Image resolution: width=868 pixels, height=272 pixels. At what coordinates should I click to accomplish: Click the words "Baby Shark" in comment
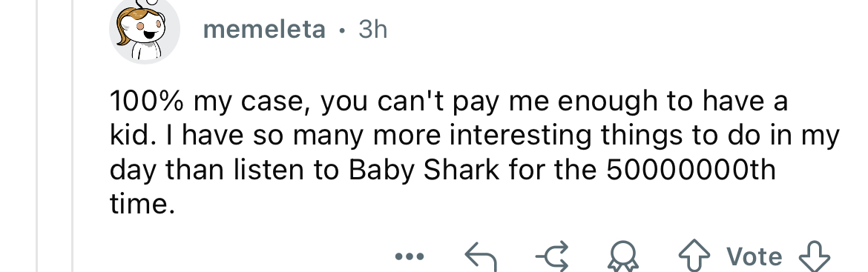[x=424, y=170]
